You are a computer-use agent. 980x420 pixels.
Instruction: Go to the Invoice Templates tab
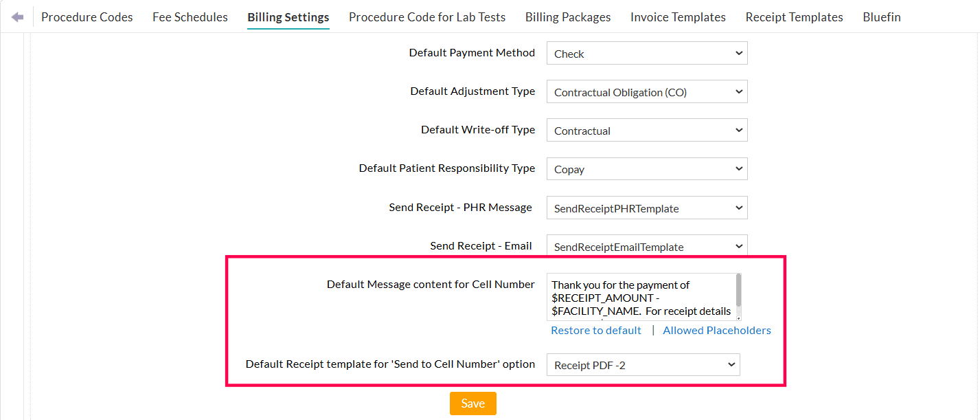click(677, 16)
